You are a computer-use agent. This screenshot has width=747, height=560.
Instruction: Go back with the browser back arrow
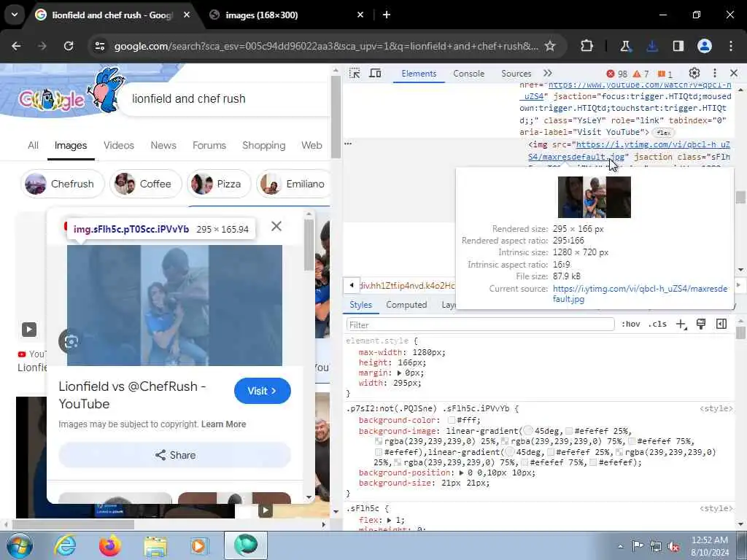(x=16, y=46)
